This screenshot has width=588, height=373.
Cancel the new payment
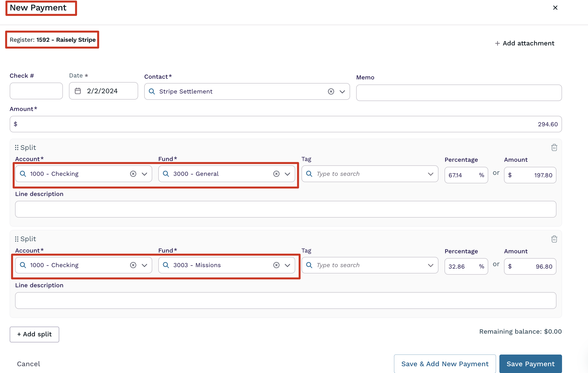tap(28, 364)
